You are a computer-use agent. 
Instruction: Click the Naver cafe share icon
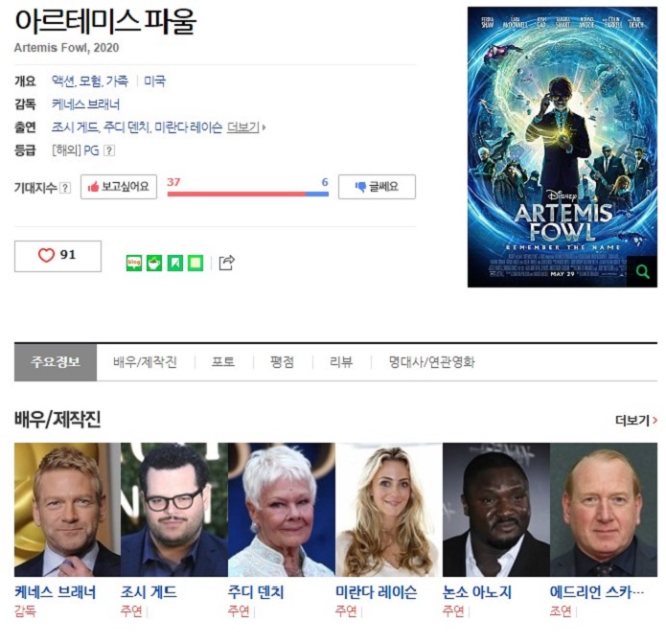click(154, 263)
